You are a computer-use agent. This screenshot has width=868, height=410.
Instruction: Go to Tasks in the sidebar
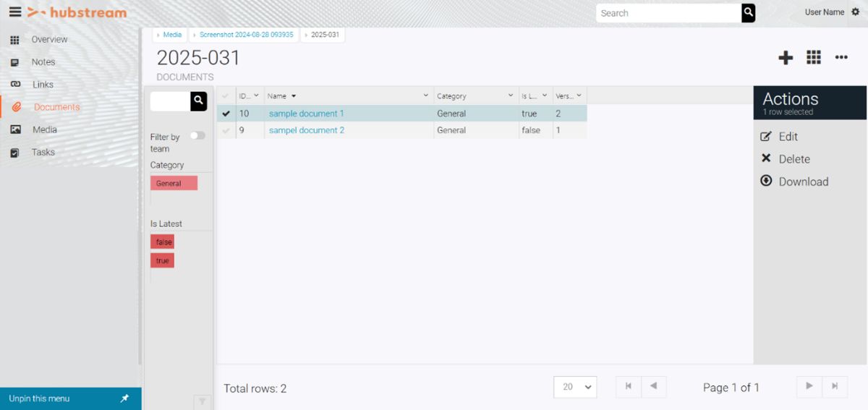pyautogui.click(x=43, y=153)
